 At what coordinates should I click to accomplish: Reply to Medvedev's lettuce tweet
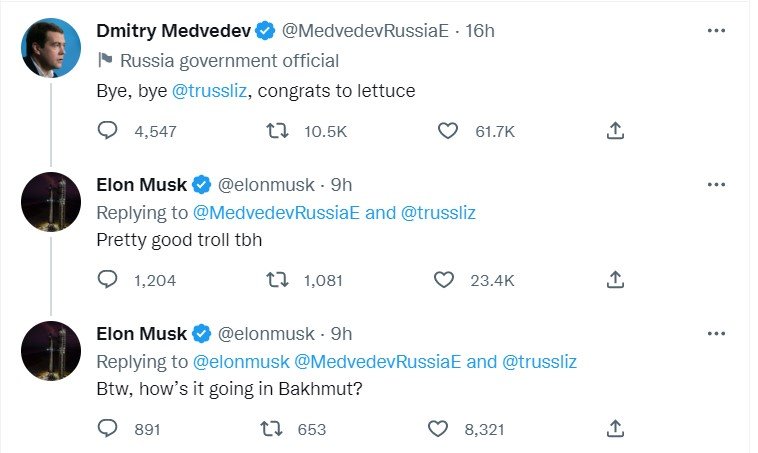(108, 131)
